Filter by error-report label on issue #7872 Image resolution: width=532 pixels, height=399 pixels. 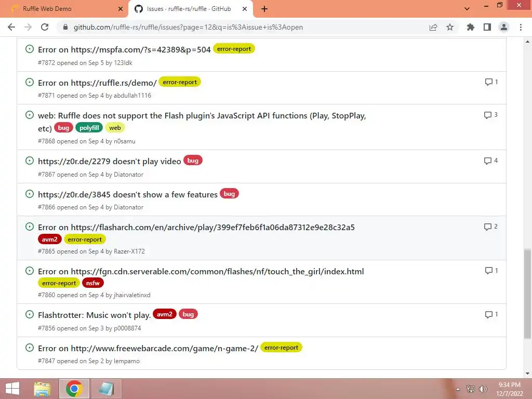[234, 49]
